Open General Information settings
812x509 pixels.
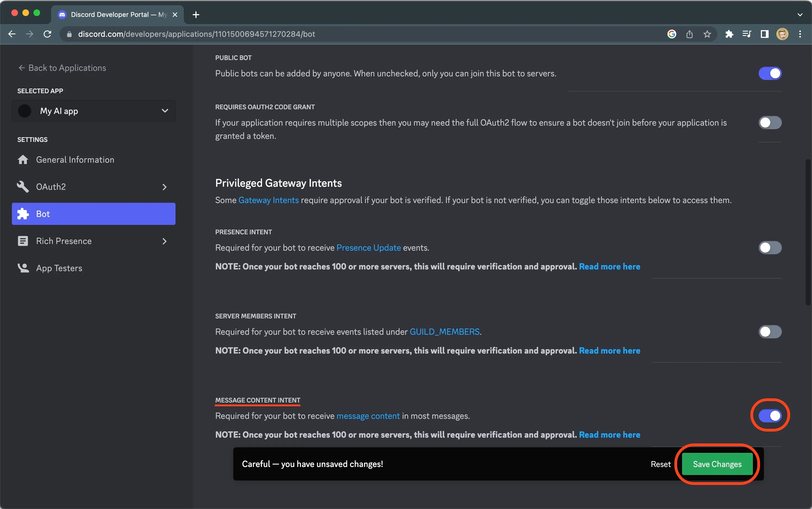pos(94,160)
